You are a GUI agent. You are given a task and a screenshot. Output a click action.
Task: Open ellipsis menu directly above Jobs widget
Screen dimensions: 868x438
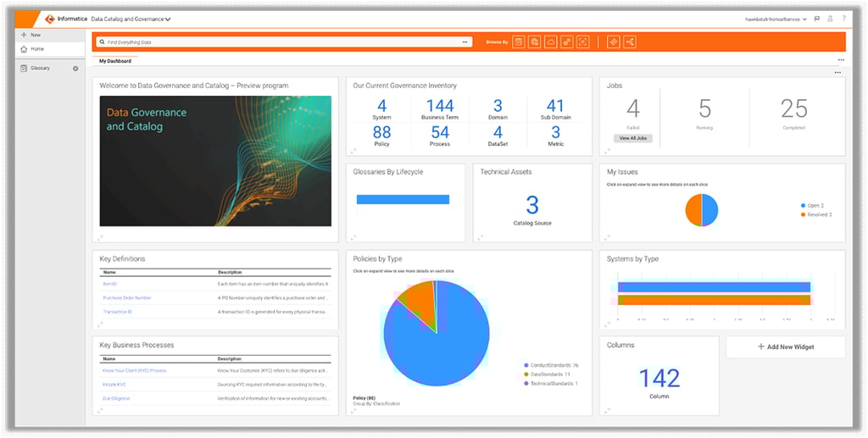point(837,73)
